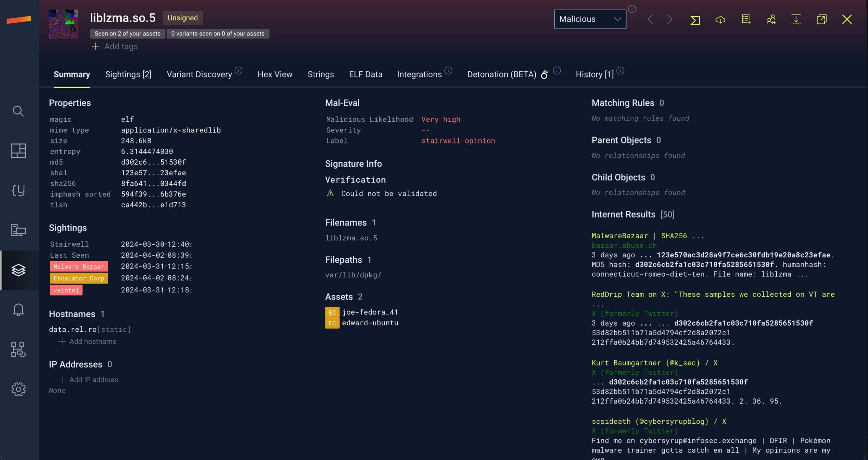The height and width of the screenshot is (460, 868).
Task: Click the file visualization thumbnail image
Action: coord(63,24)
